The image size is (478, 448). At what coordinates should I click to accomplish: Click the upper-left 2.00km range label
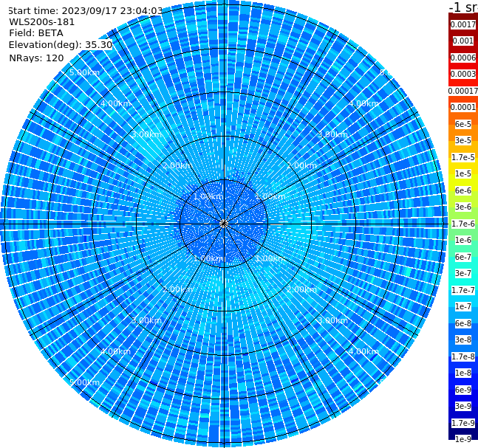(178, 165)
